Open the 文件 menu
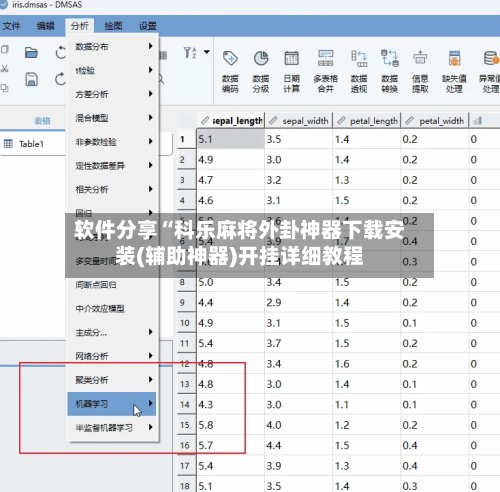This screenshot has width=500, height=492. point(11,26)
